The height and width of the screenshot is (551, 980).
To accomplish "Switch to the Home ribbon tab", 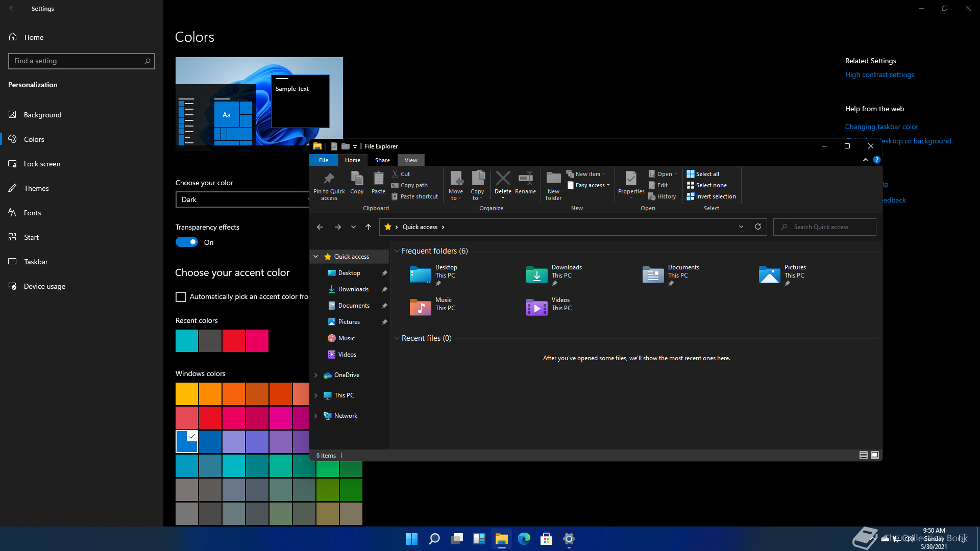I will [353, 160].
